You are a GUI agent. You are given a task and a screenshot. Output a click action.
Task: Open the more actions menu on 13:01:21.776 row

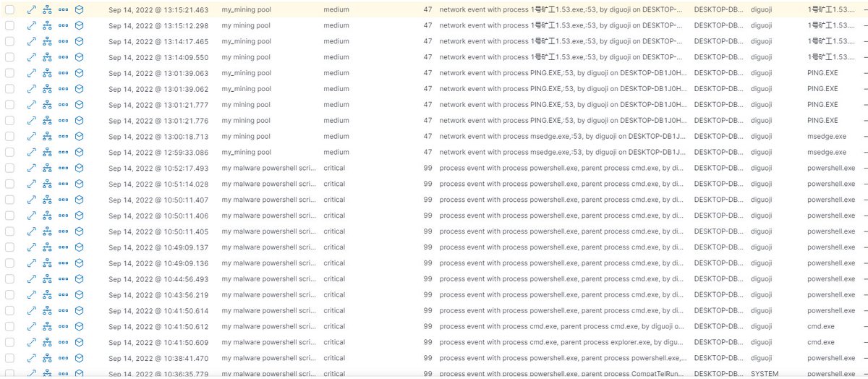point(64,121)
